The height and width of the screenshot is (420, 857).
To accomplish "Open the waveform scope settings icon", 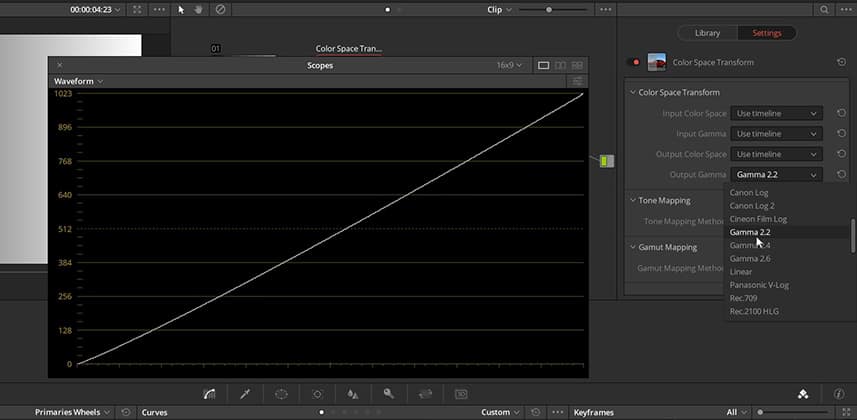I will [577, 81].
